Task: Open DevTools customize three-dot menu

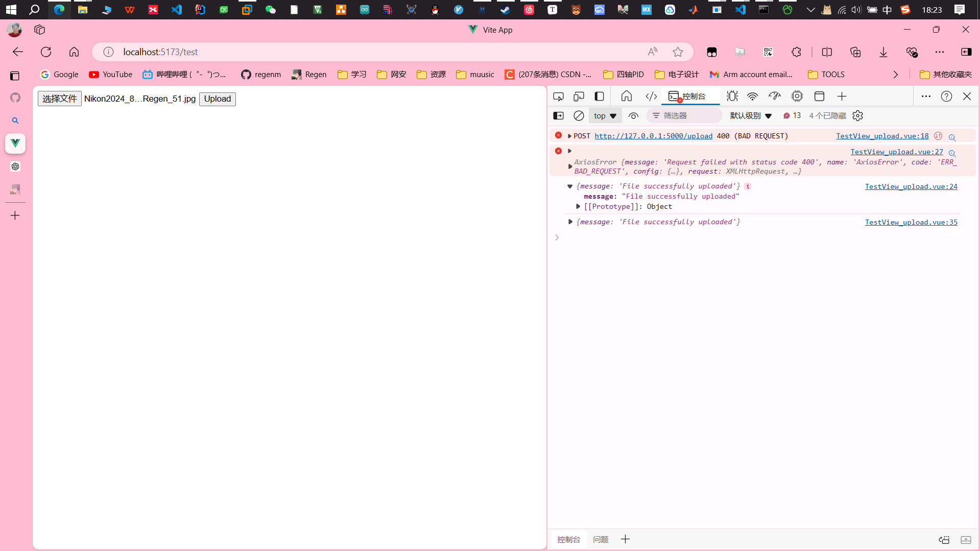Action: pyautogui.click(x=926, y=96)
